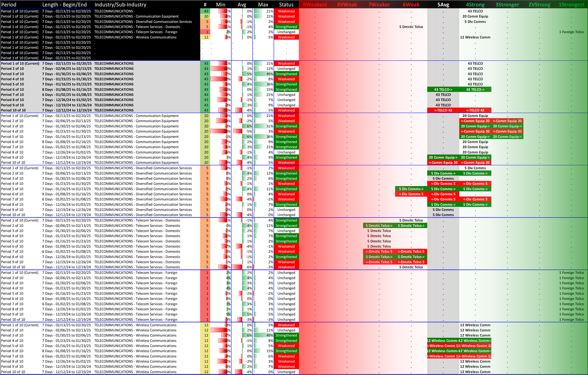Screen dimensions: 588x375
Task: Select the Status column header
Action: tap(286, 5)
